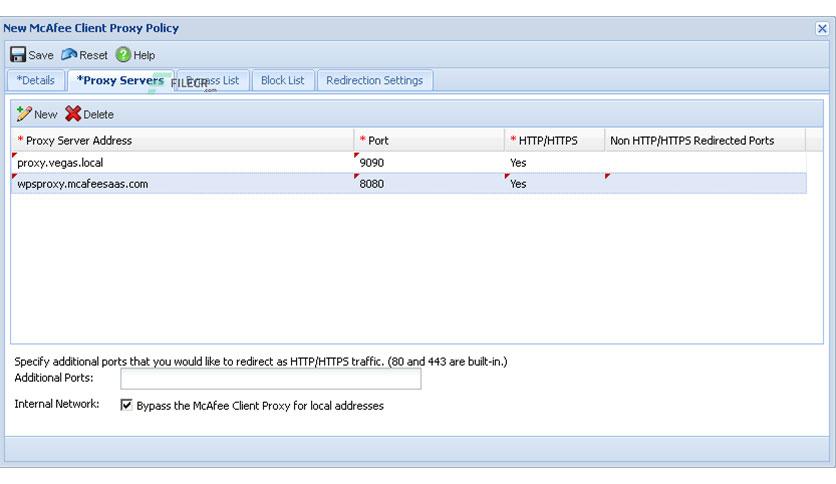This screenshot has width=836, height=484.
Task: Open the Block List tab
Action: pos(283,80)
